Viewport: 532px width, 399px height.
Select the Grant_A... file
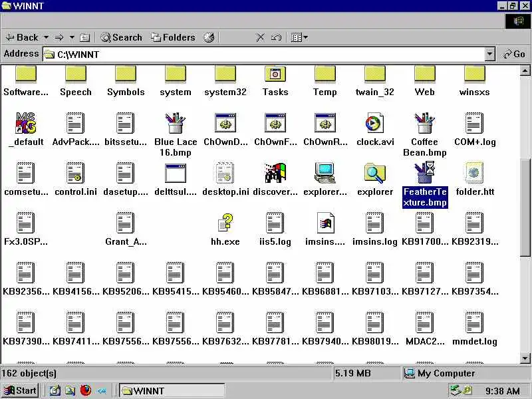click(x=126, y=229)
